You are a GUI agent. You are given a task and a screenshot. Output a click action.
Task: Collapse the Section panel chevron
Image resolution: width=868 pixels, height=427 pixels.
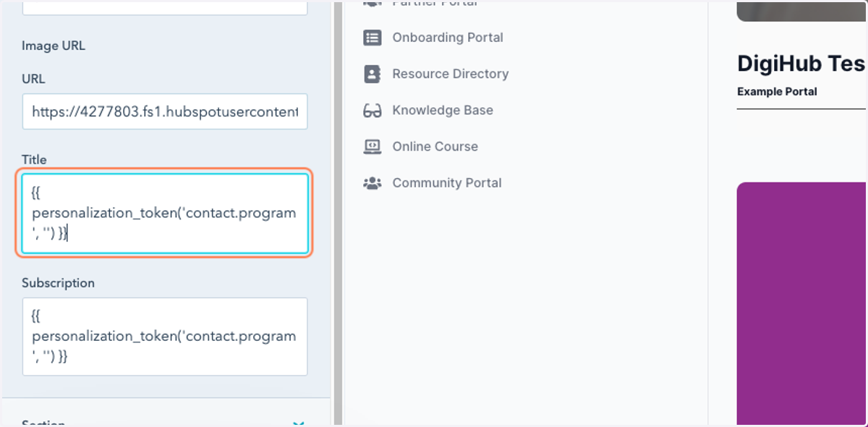coord(298,423)
